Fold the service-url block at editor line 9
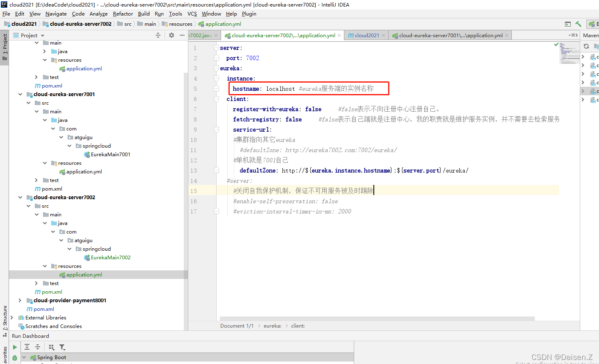Image resolution: width=599 pixels, height=364 pixels. click(x=216, y=130)
